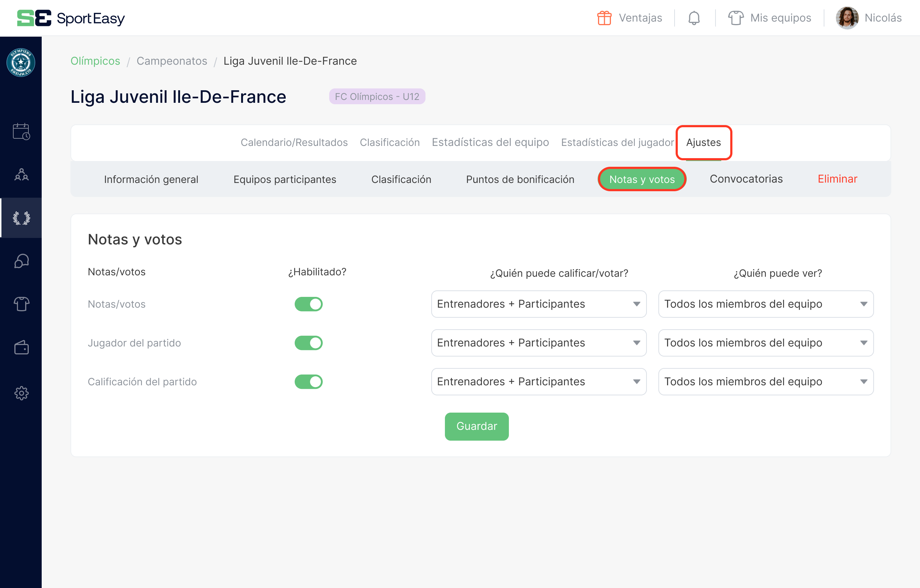Click the Nicolás user name
920x588 pixels.
pos(883,18)
